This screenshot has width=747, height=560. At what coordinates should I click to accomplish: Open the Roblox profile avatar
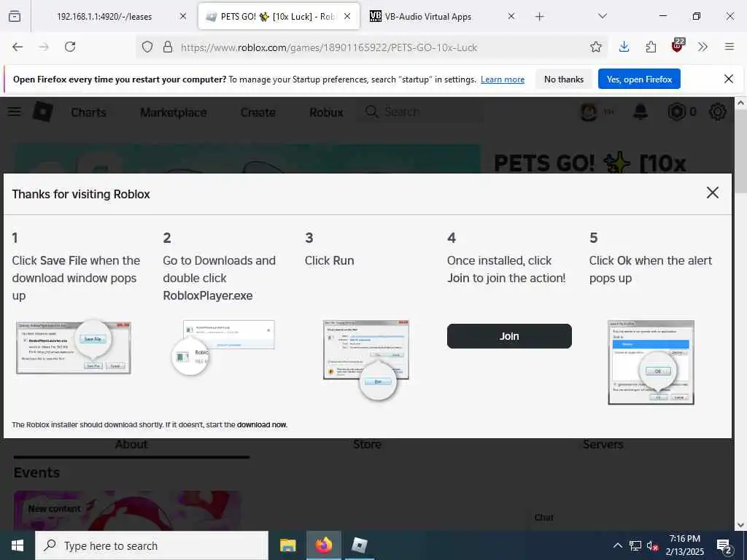pyautogui.click(x=589, y=112)
